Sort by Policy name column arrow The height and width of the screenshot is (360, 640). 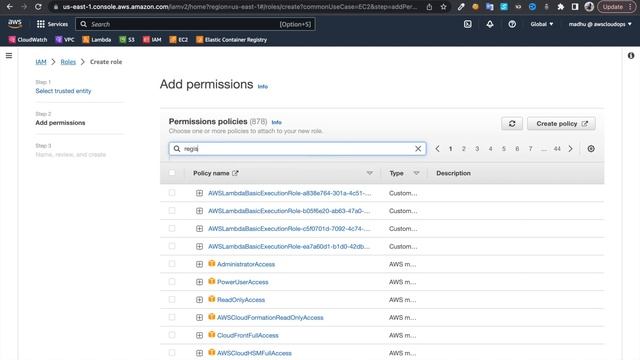[369, 173]
